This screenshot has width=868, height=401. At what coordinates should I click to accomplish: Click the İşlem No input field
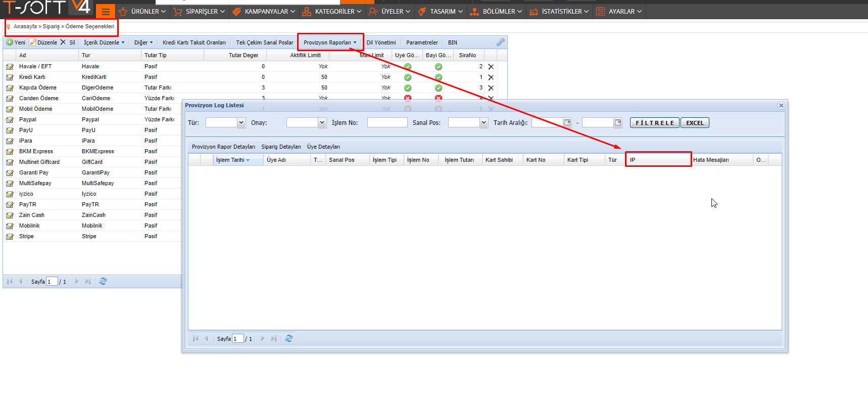pos(387,122)
